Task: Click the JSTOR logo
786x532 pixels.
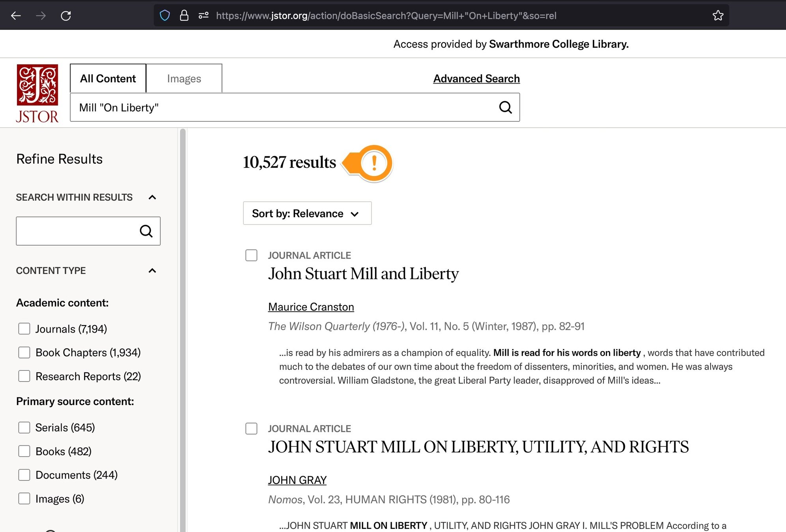Action: [x=37, y=93]
